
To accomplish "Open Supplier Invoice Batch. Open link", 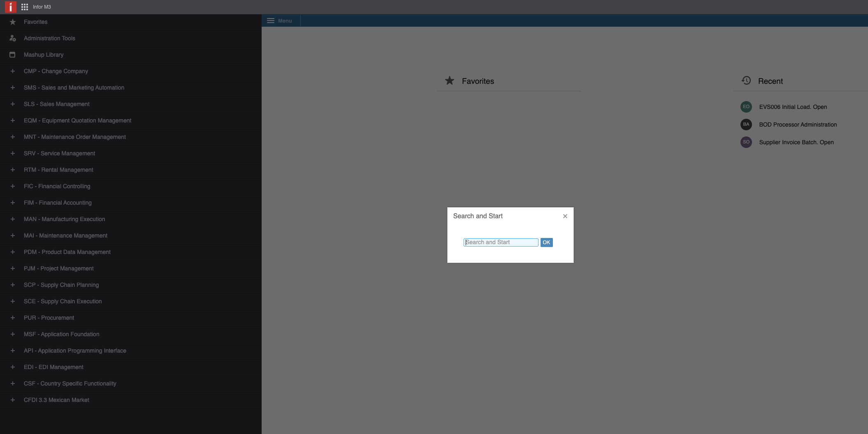I will click(796, 142).
